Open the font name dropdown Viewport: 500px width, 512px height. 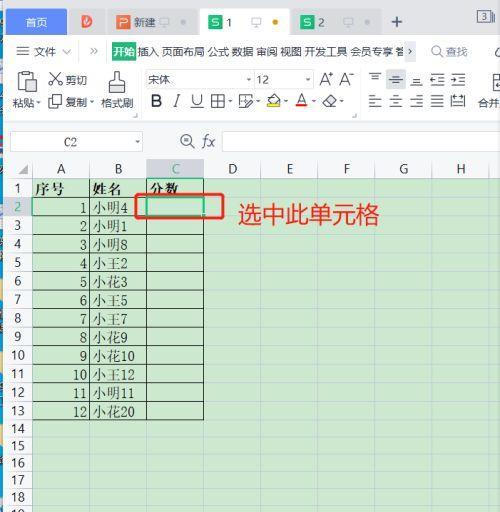[x=249, y=80]
